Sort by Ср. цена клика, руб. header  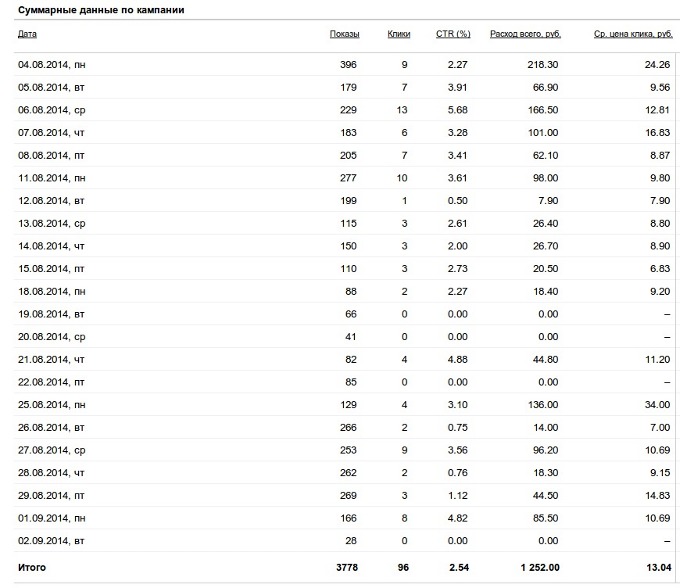633,34
